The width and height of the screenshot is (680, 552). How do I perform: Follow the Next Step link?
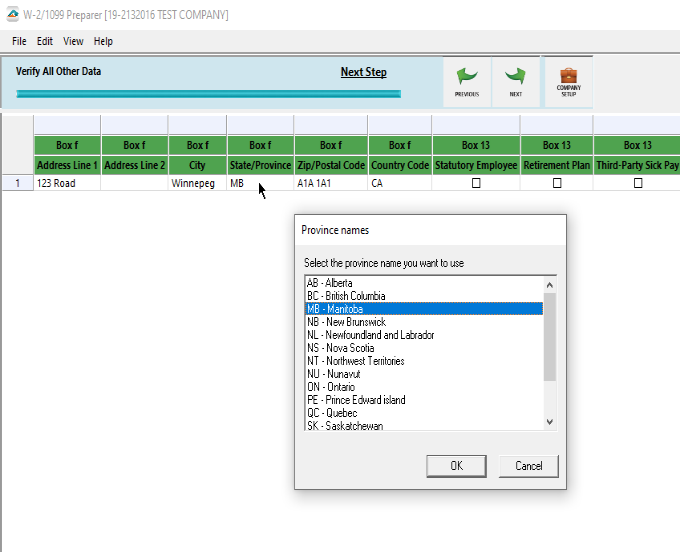click(x=363, y=72)
